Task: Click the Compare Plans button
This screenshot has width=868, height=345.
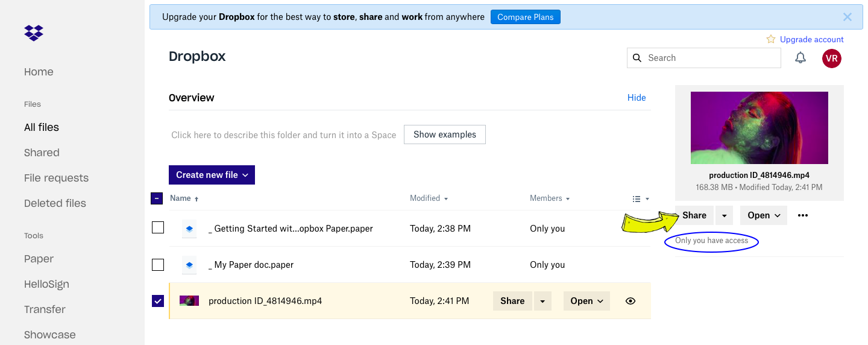Action: [526, 17]
